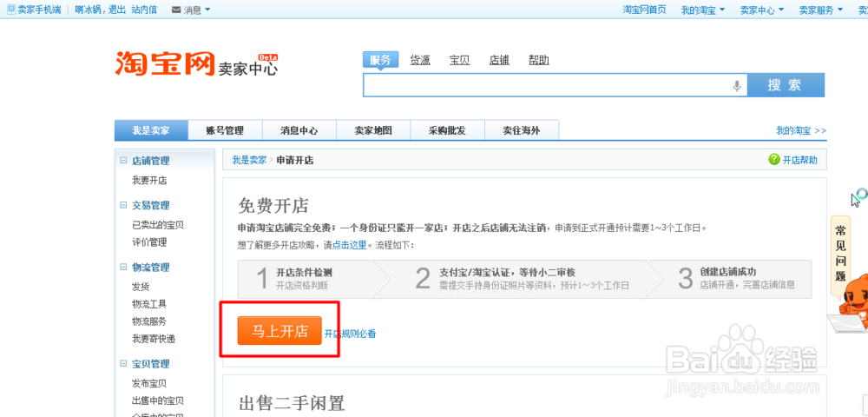Click the 店铺管理 sidebar heading
The image size is (868, 417).
click(x=150, y=161)
